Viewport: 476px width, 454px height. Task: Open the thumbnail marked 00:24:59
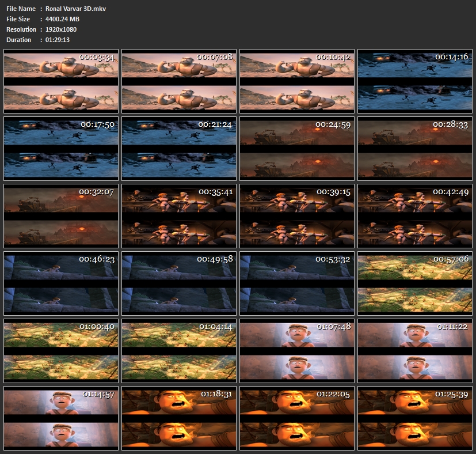pos(297,149)
